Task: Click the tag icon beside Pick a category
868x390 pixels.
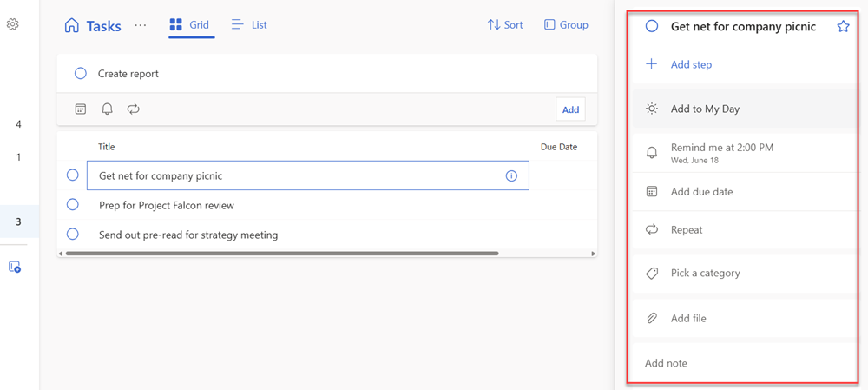Action: pos(652,273)
